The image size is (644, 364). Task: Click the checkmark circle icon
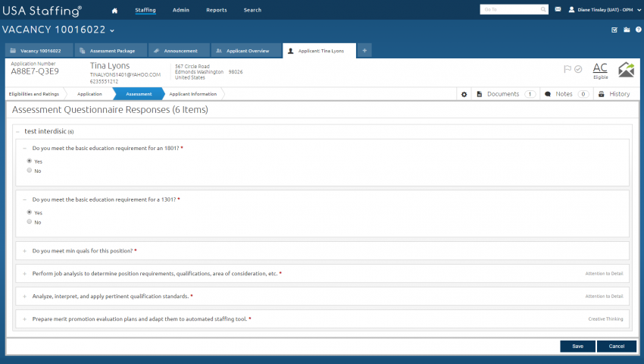click(578, 69)
